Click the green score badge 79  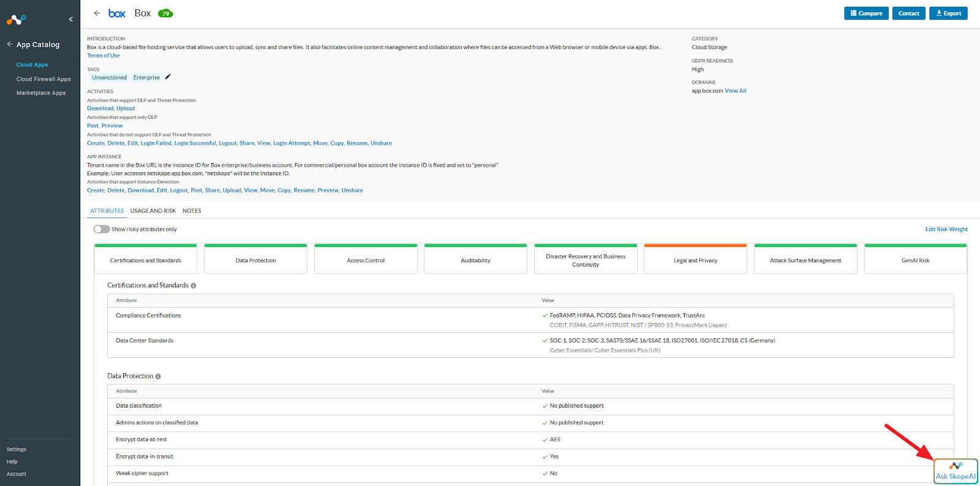pos(165,13)
